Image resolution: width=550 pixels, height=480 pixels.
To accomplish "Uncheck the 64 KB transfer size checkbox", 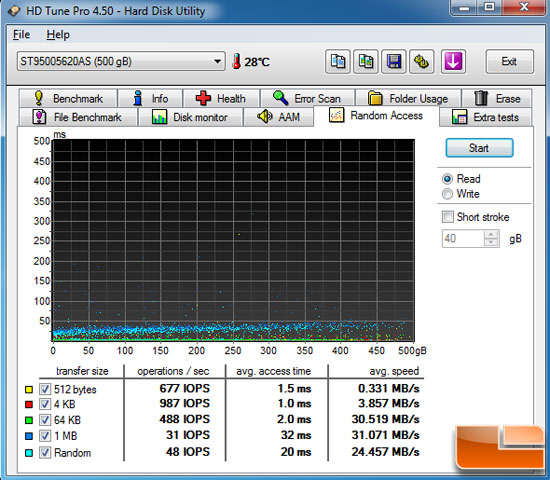I will pos(45,420).
